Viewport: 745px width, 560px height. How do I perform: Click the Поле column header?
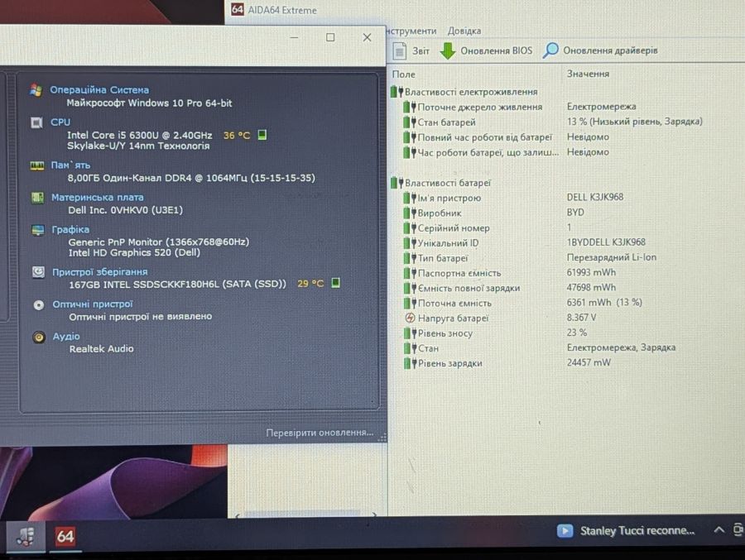click(403, 74)
